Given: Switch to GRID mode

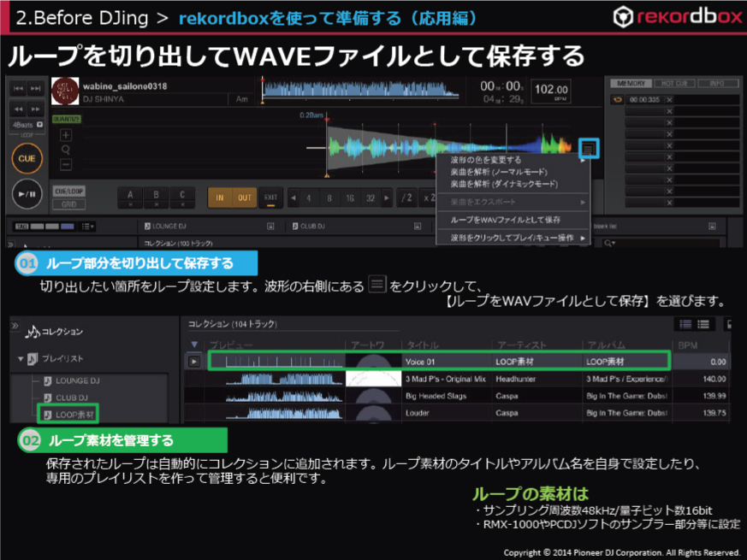Looking at the screenshot, I should click(x=69, y=204).
